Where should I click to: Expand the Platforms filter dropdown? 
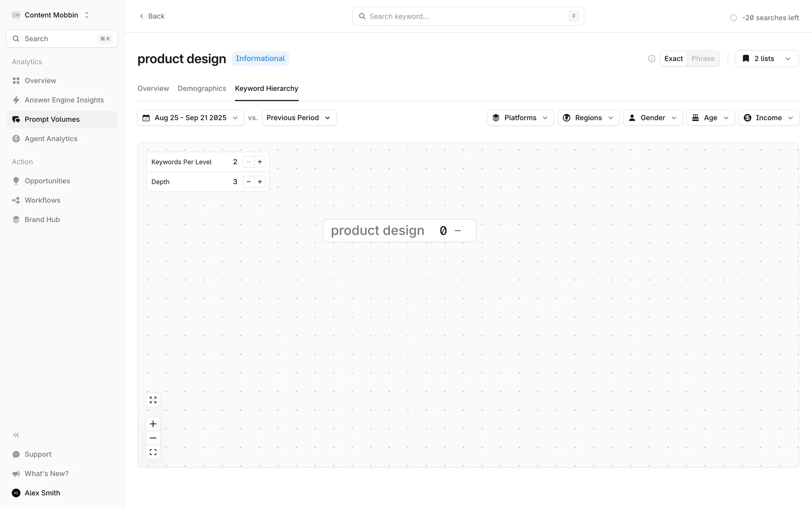pyautogui.click(x=520, y=118)
